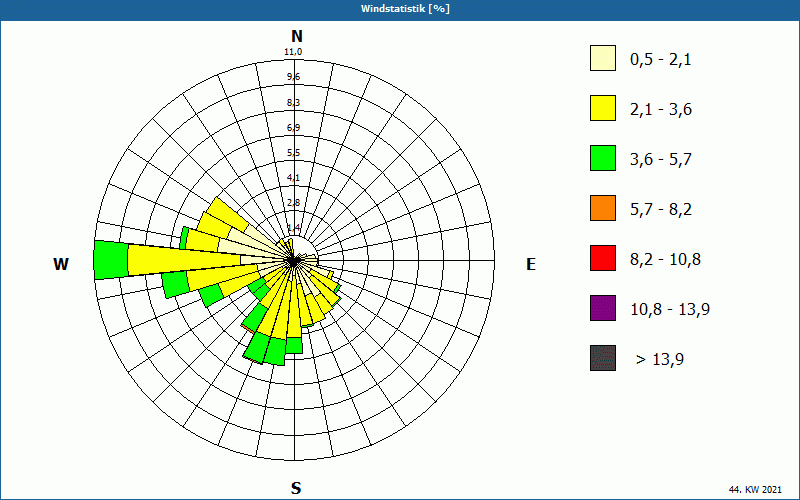Screen dimensions: 800x500
Task: Click the 8,2 - 10,8 red legend swatch
Action: (x=603, y=258)
